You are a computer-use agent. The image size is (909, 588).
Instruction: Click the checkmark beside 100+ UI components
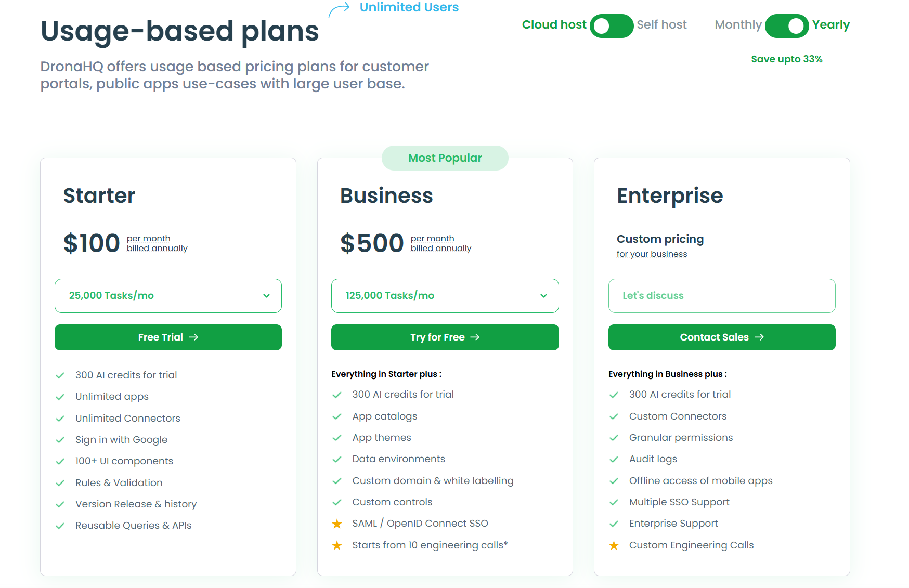click(x=60, y=462)
